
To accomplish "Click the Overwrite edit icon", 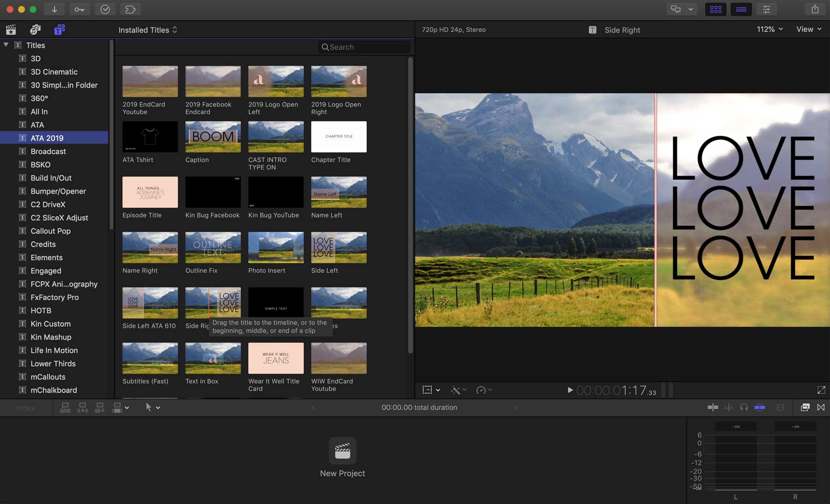I will click(x=117, y=407).
